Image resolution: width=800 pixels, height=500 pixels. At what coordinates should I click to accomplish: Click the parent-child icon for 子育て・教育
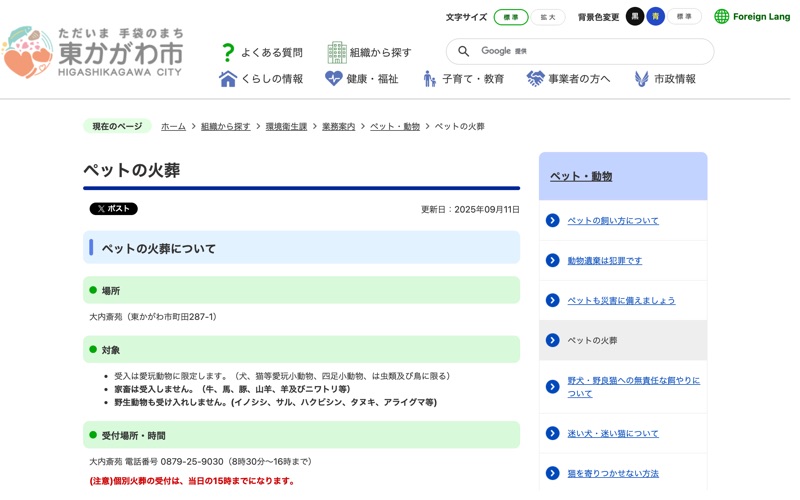click(x=429, y=79)
